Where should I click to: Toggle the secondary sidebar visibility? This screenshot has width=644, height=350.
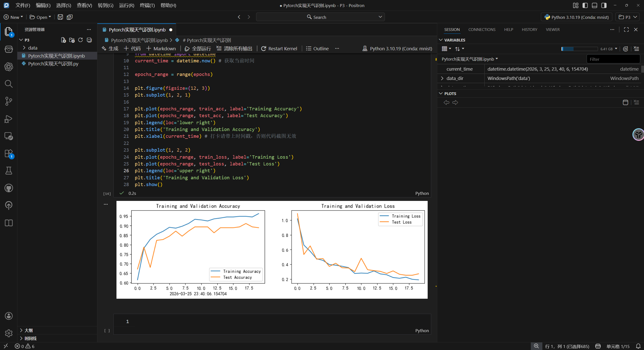(604, 5)
